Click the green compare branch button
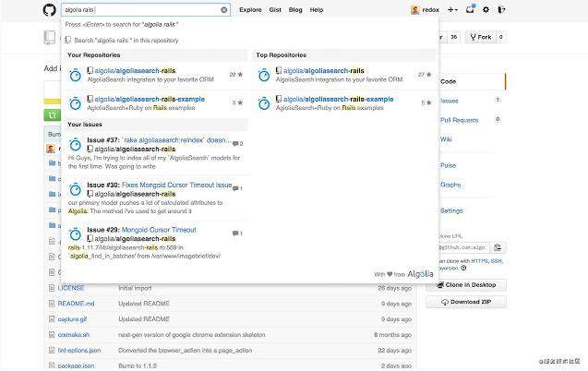This screenshot has width=588, height=371. [x=52, y=115]
